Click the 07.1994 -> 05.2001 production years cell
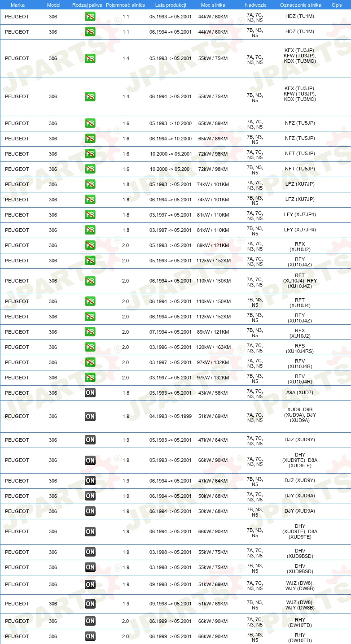351x644 pixels. coord(171,332)
